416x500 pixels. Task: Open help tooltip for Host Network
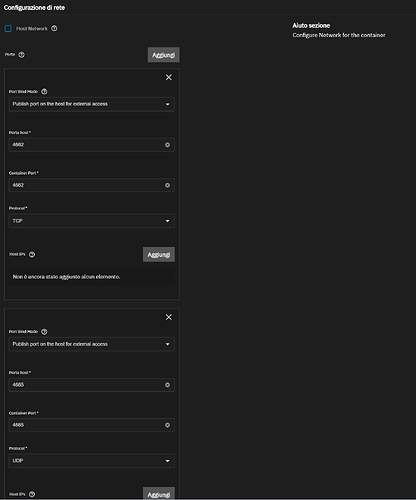(54, 29)
